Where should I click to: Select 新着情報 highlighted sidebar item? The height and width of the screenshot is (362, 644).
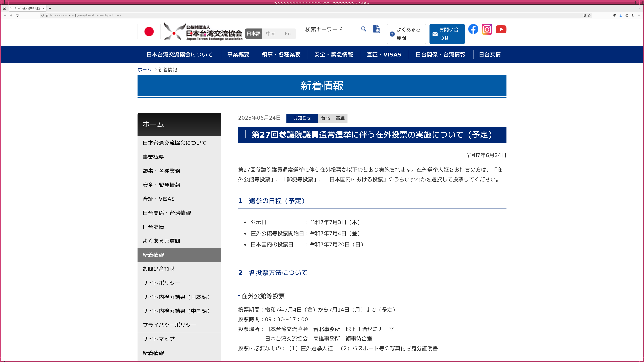point(179,255)
